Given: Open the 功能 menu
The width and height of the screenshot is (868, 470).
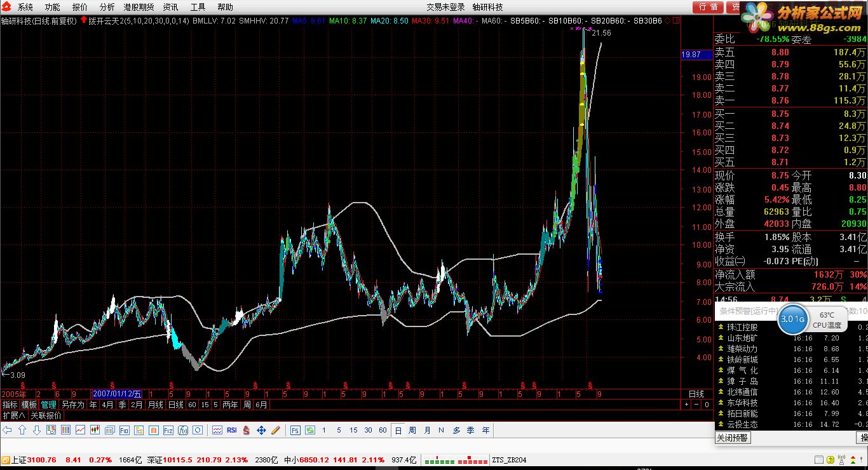Looking at the screenshot, I should [53, 7].
